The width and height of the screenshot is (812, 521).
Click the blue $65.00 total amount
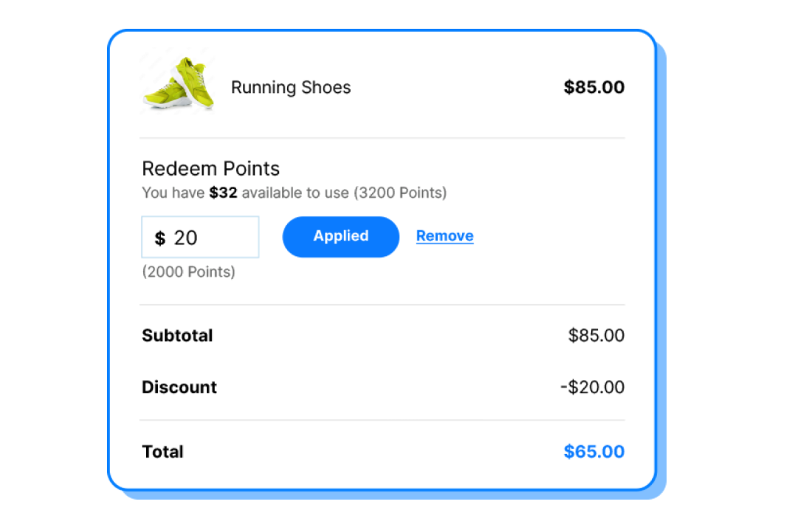[594, 452]
